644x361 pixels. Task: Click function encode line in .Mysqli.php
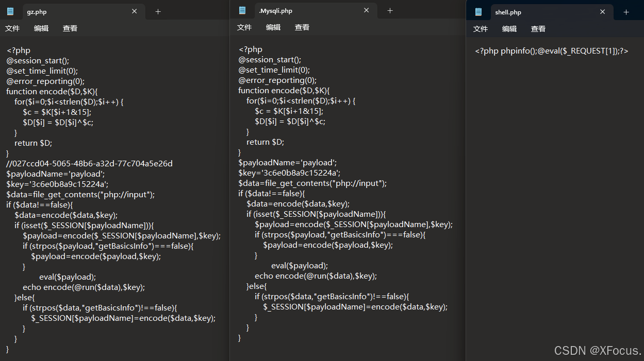pos(284,91)
